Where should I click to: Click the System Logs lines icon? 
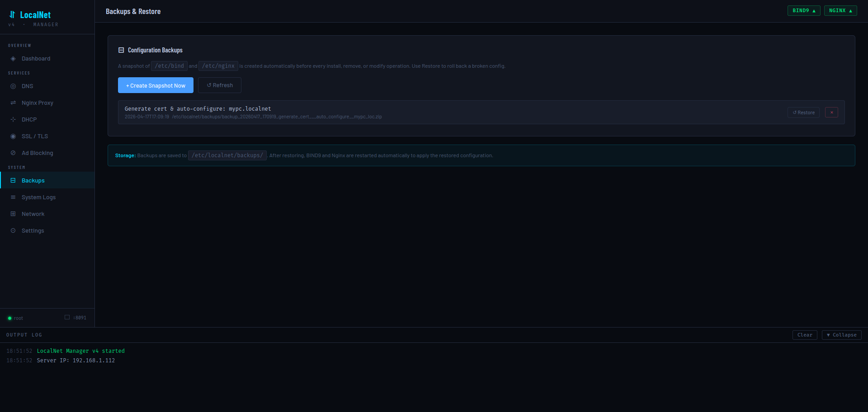[13, 197]
